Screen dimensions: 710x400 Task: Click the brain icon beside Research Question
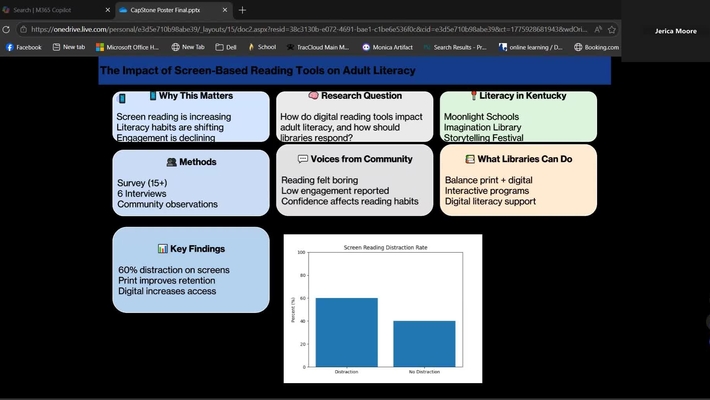pyautogui.click(x=313, y=95)
